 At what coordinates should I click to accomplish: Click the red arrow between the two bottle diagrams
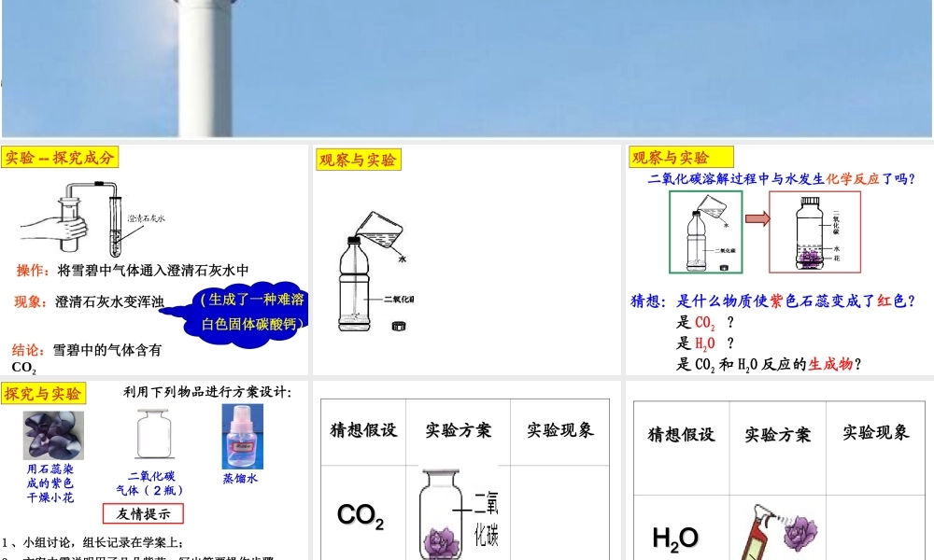(757, 218)
